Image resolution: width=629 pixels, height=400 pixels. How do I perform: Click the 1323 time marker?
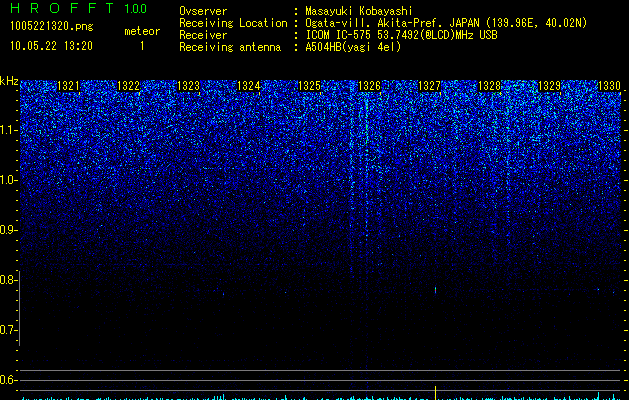[x=189, y=86]
